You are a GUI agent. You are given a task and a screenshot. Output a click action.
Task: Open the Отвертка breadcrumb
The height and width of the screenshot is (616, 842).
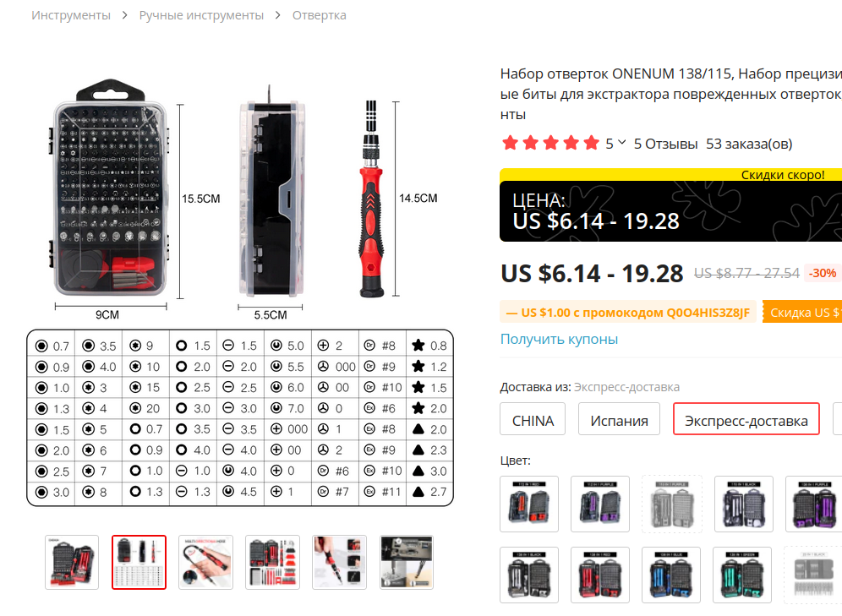point(319,15)
